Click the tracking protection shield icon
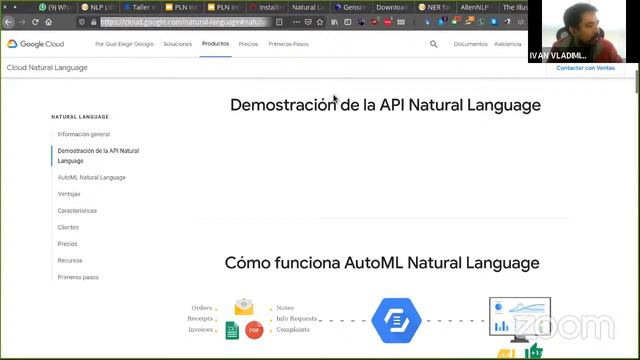 82,22
